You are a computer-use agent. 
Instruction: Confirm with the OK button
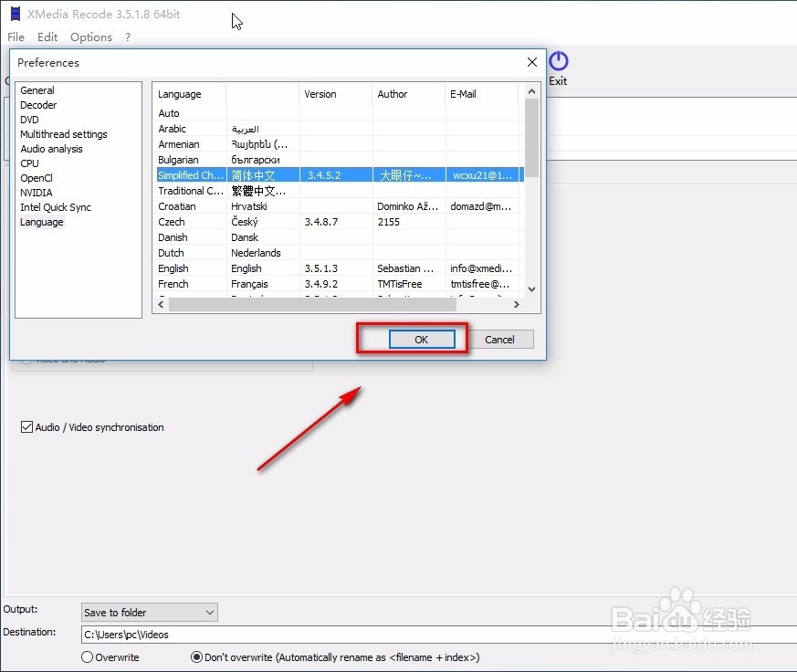point(422,340)
